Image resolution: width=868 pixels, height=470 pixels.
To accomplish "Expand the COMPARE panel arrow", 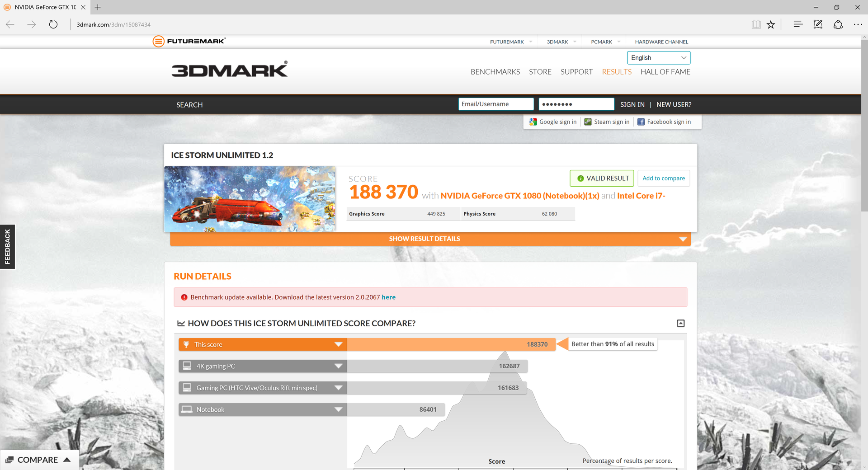I will [x=67, y=460].
